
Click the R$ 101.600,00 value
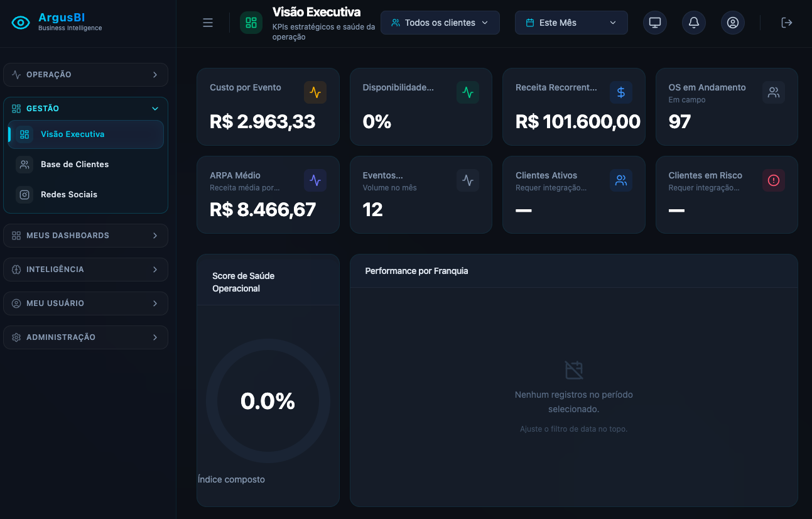pyautogui.click(x=578, y=121)
